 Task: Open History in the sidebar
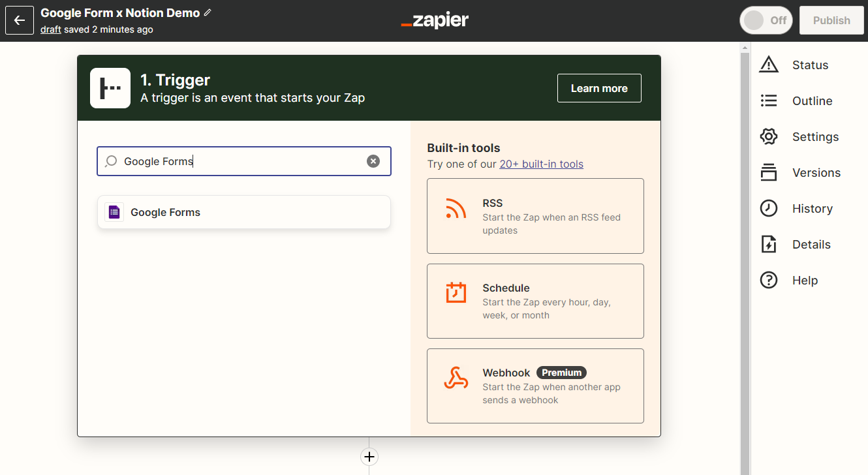pyautogui.click(x=812, y=209)
